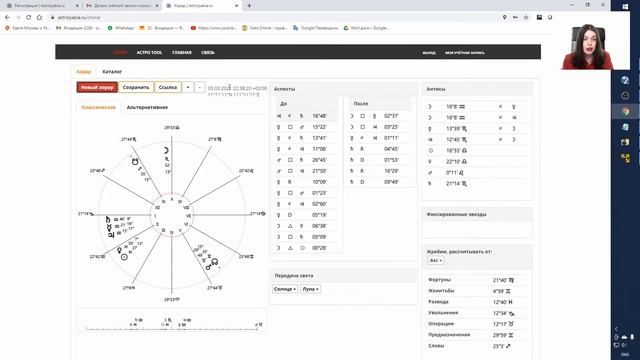The image size is (640, 360).
Task: Open a new browser tab with plus
Action: (x=249, y=6)
